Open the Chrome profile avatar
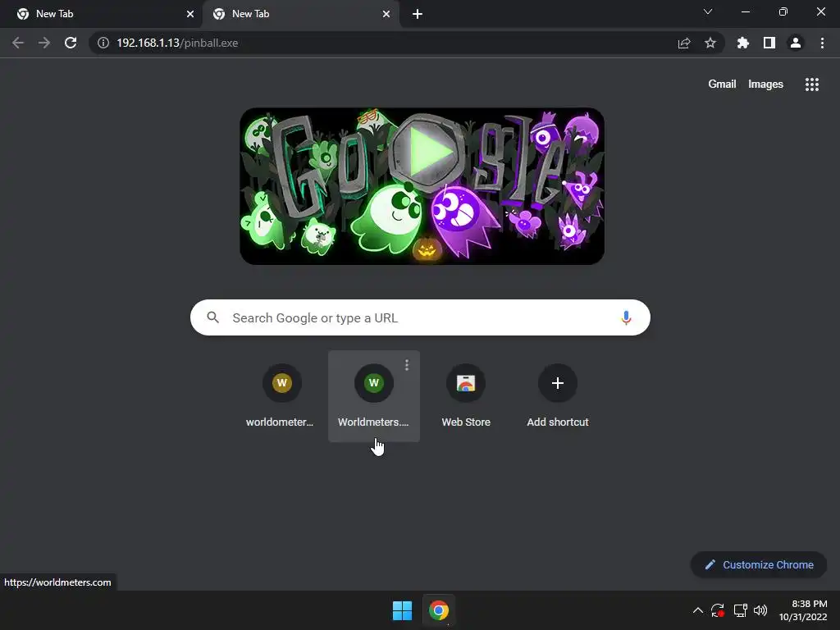 [796, 43]
